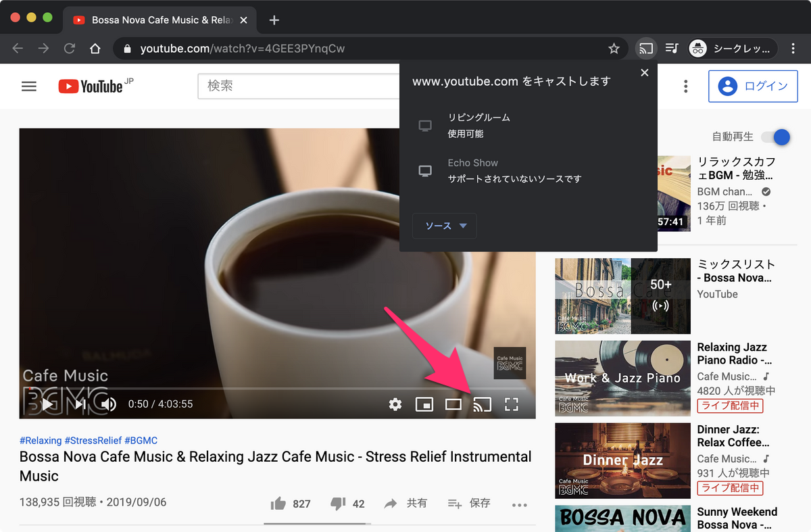Screen dimensions: 811x532
Task: Click the YouTube 検索 search field
Action: [299, 87]
